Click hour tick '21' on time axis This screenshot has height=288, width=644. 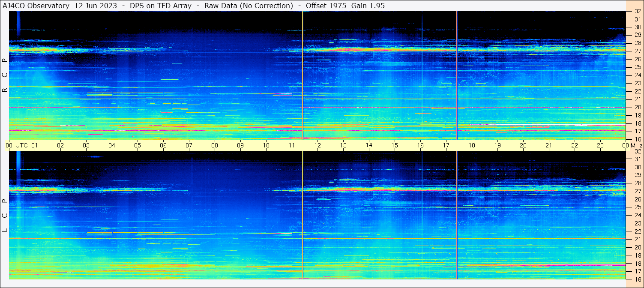[549, 145]
